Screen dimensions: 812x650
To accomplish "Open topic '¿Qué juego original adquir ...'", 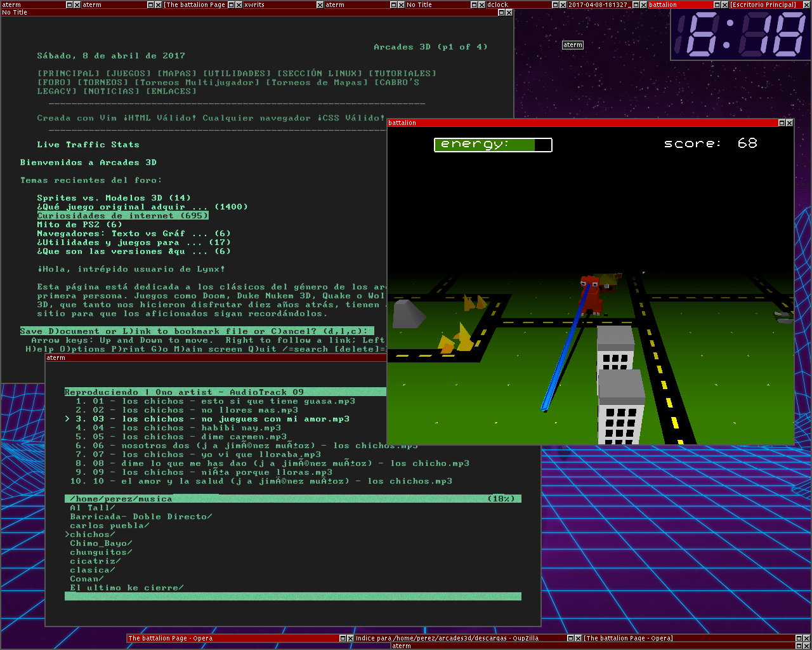I will 143,207.
